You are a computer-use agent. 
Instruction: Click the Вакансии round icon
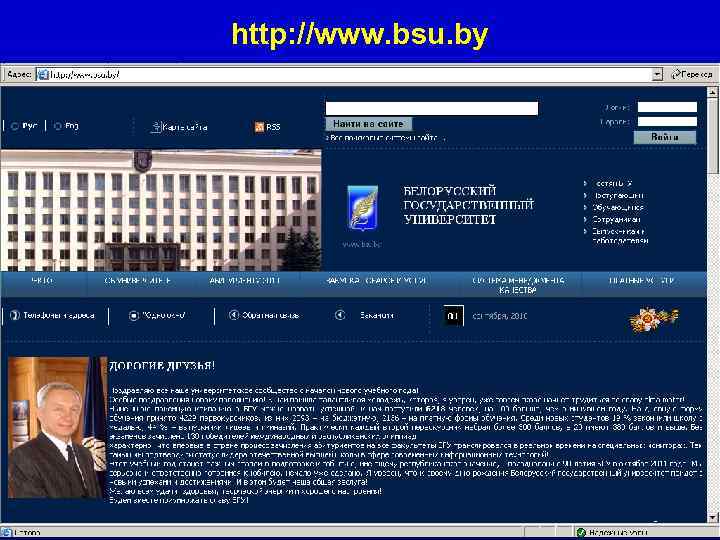(x=340, y=315)
